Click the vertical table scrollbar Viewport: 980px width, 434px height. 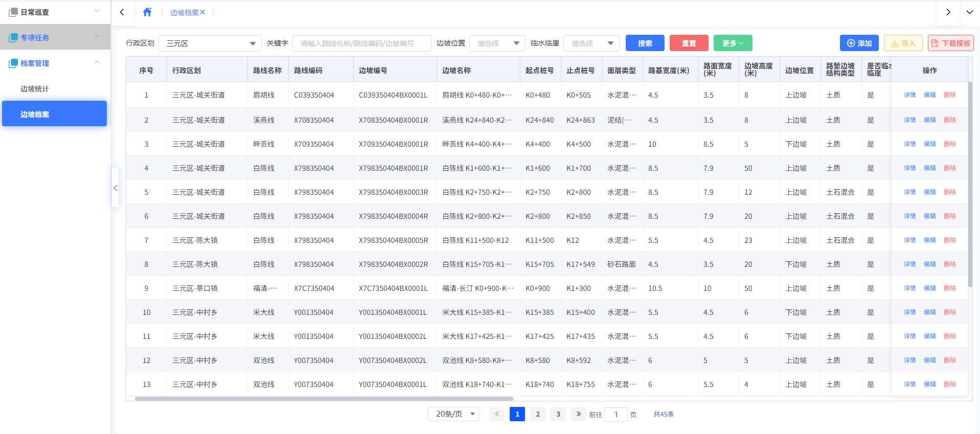pos(970,184)
